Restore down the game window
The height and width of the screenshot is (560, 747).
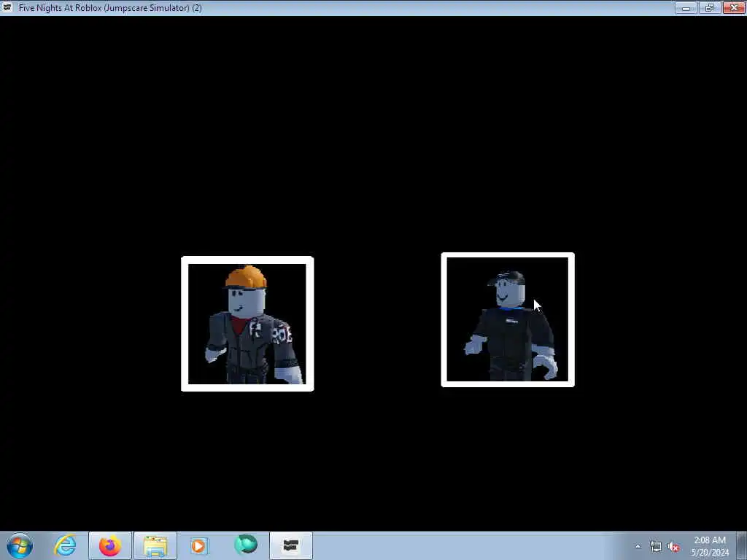(x=710, y=7)
